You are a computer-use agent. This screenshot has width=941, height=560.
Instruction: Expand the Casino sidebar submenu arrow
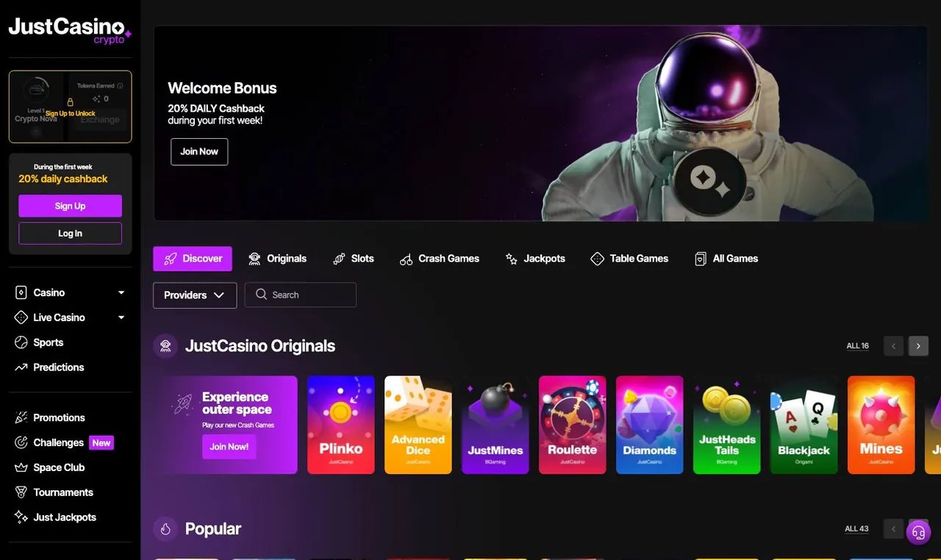click(121, 292)
